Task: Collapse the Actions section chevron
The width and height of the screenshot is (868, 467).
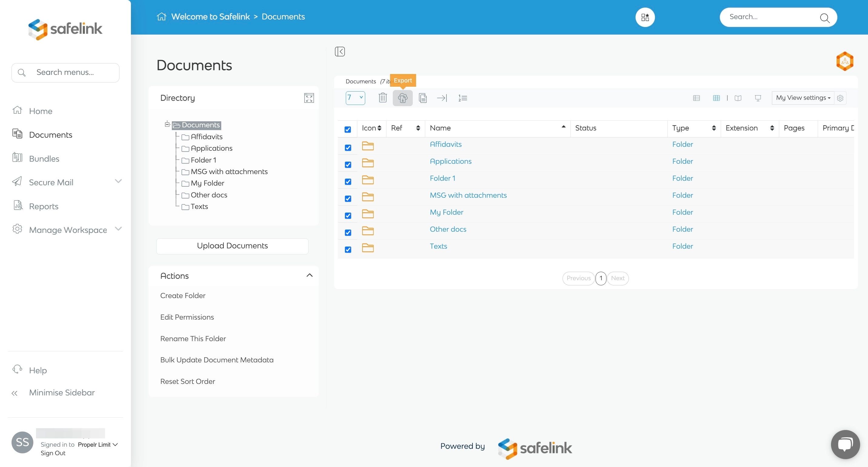Action: [309, 275]
